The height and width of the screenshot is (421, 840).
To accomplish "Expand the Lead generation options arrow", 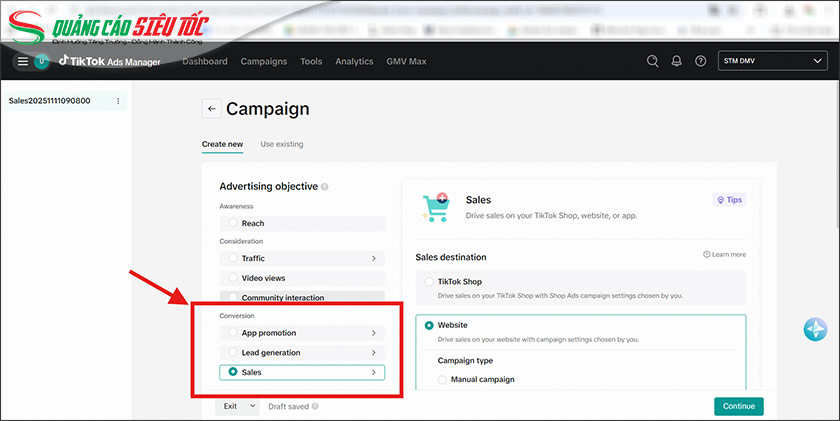I will pos(373,353).
